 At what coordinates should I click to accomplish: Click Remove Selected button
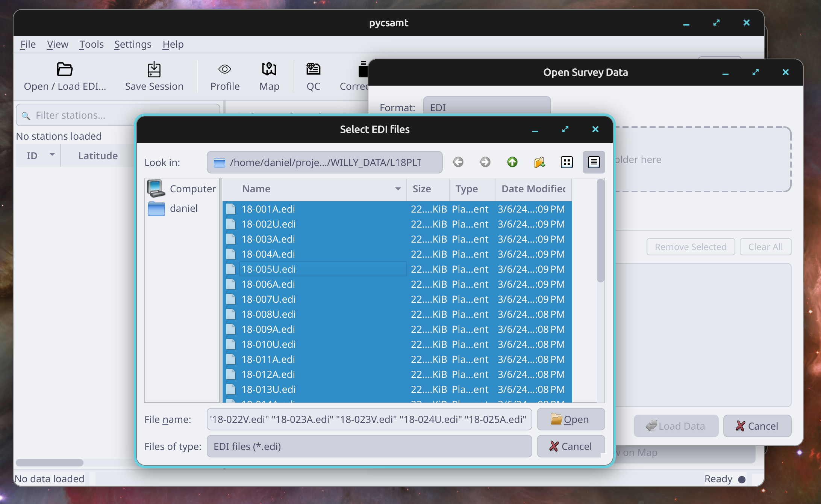[691, 247]
